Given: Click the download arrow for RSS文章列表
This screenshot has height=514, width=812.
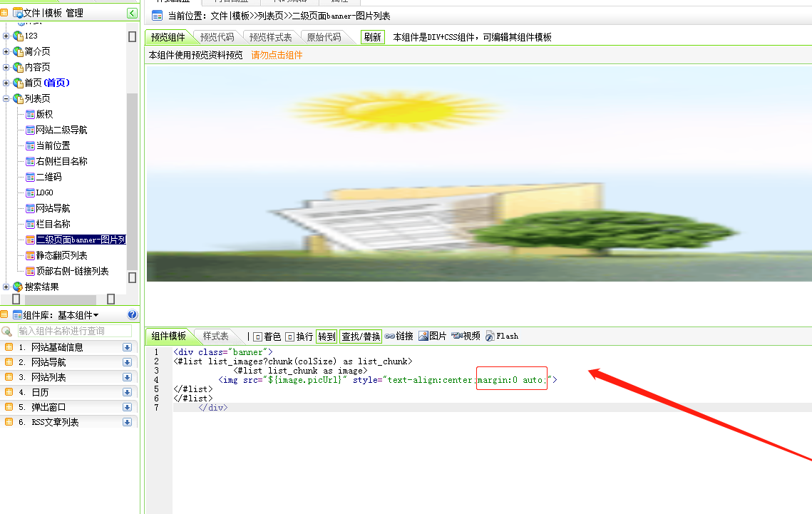Looking at the screenshot, I should click(128, 422).
